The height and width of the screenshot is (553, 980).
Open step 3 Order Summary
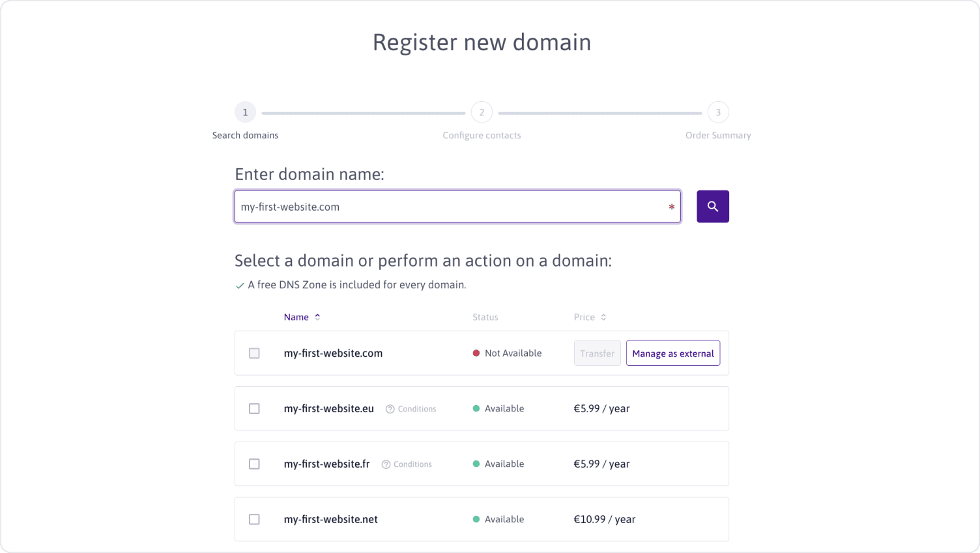coord(718,113)
